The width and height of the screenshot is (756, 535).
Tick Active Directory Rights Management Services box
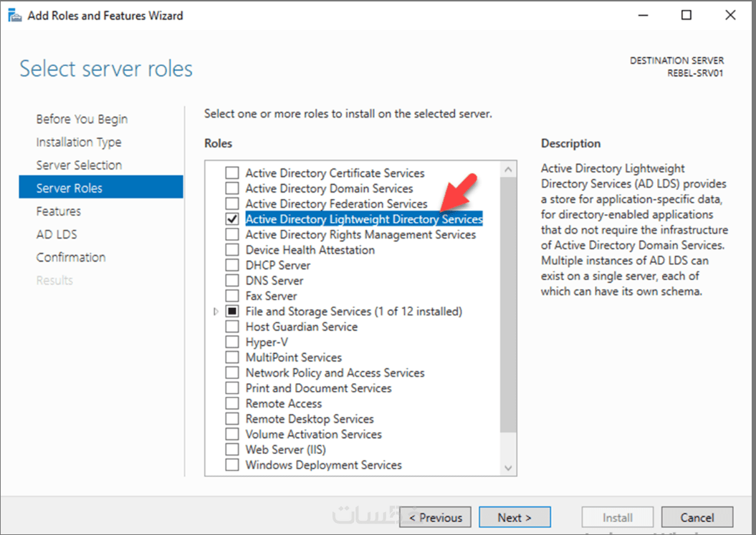232,234
